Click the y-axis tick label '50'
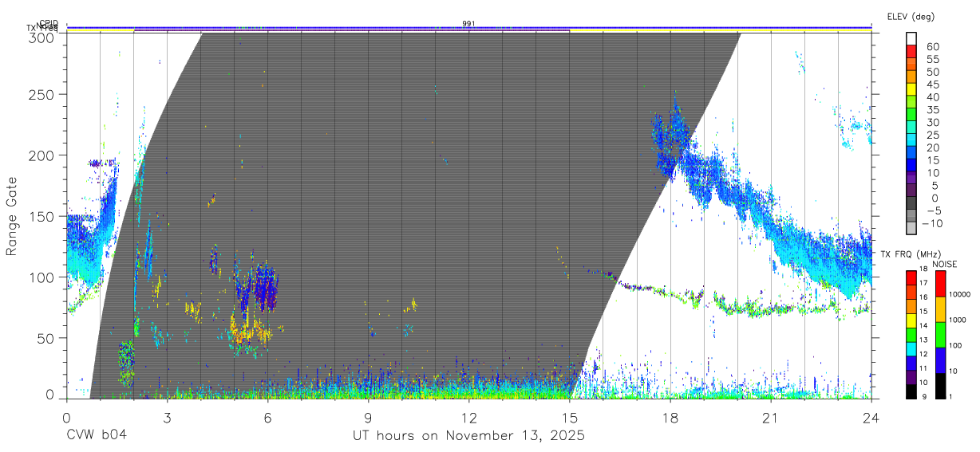The height and width of the screenshot is (452, 980). coord(45,338)
